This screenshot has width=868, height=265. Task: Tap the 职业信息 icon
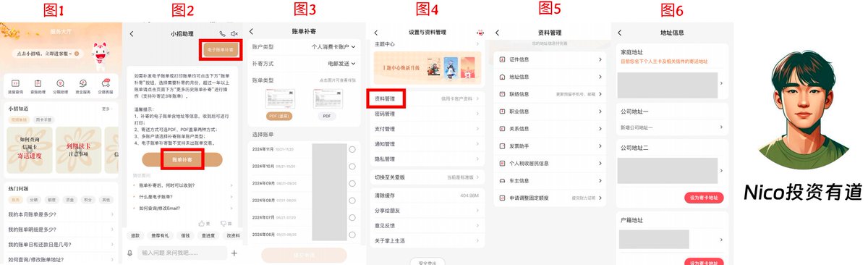pos(503,111)
